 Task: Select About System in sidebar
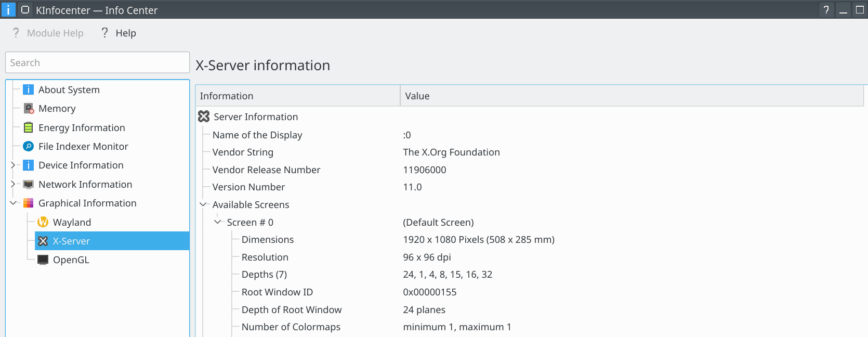pos(69,90)
